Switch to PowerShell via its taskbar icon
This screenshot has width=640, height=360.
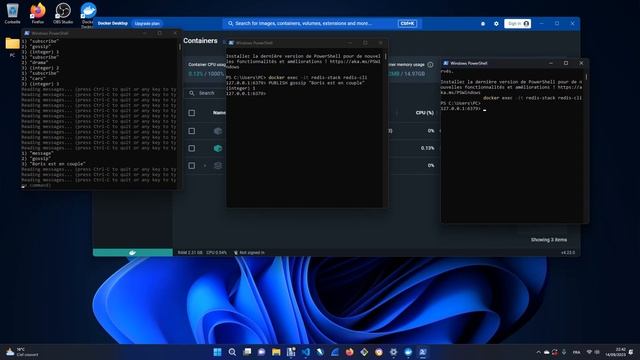(x=423, y=352)
